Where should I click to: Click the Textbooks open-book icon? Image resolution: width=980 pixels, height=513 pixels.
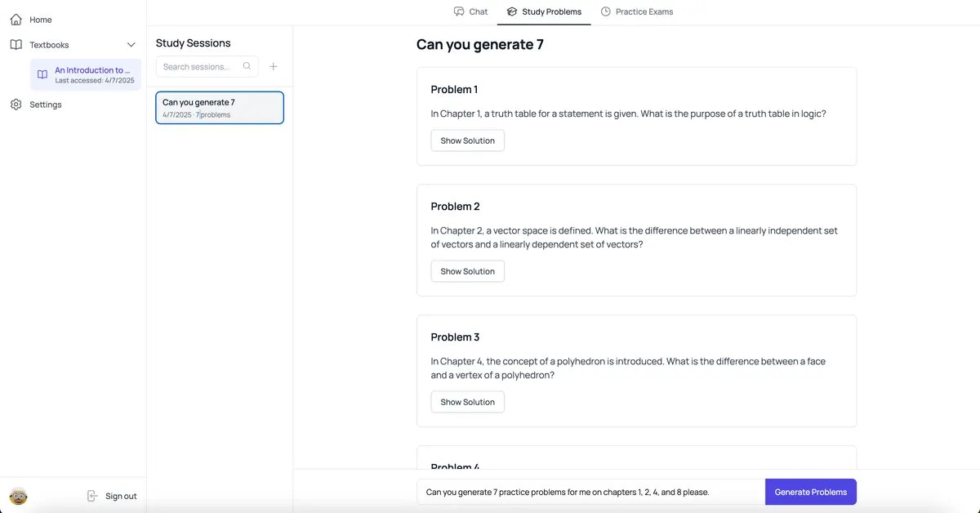pos(16,45)
